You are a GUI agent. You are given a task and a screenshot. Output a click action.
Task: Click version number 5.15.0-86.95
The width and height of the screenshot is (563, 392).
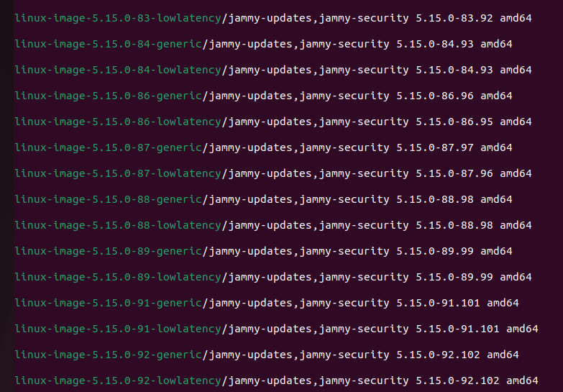tap(454, 122)
